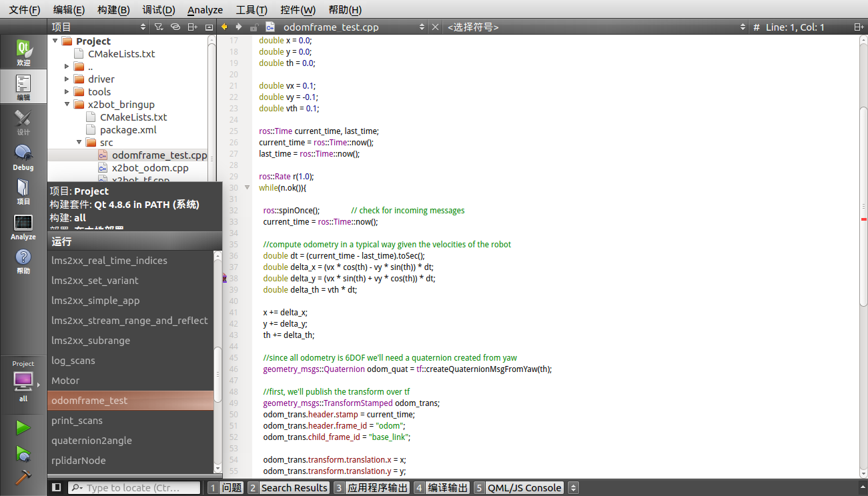Viewport: 868px width, 496px height.
Task: Switch to the Edit (编辑) mode
Action: pos(23,87)
